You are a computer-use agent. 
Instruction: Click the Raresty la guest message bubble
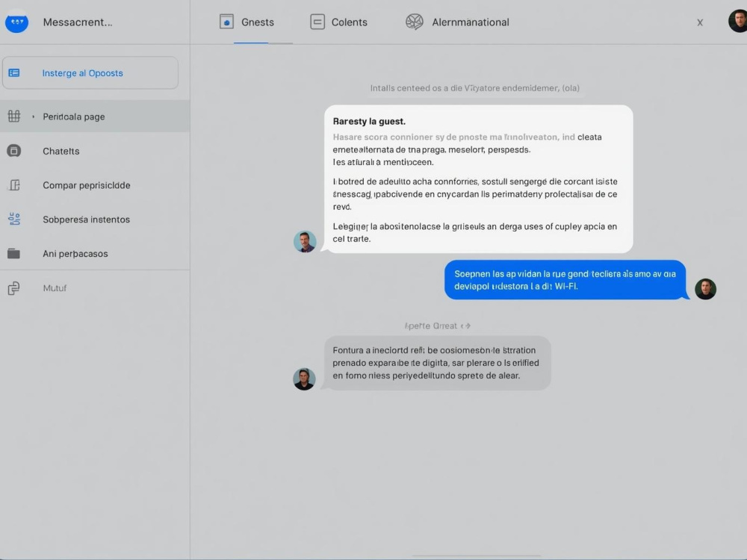[x=479, y=179]
